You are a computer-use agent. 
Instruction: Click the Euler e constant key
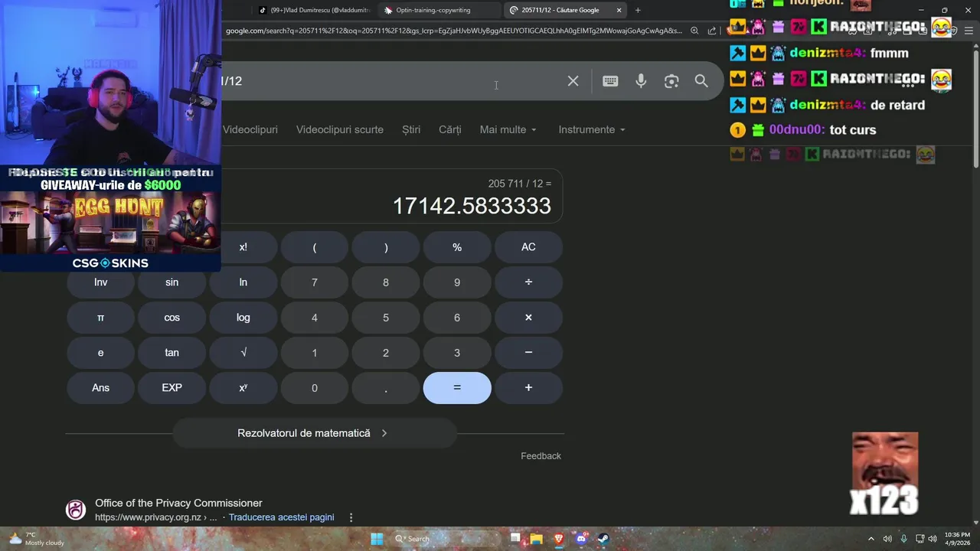point(100,353)
